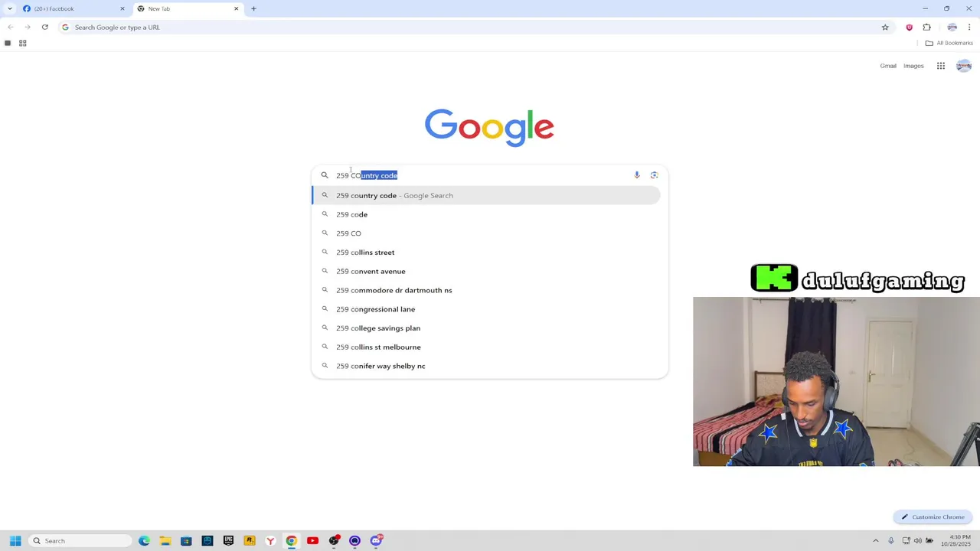Open Rockstar Games Launcher from taskbar
The height and width of the screenshot is (551, 980).
coord(249,541)
